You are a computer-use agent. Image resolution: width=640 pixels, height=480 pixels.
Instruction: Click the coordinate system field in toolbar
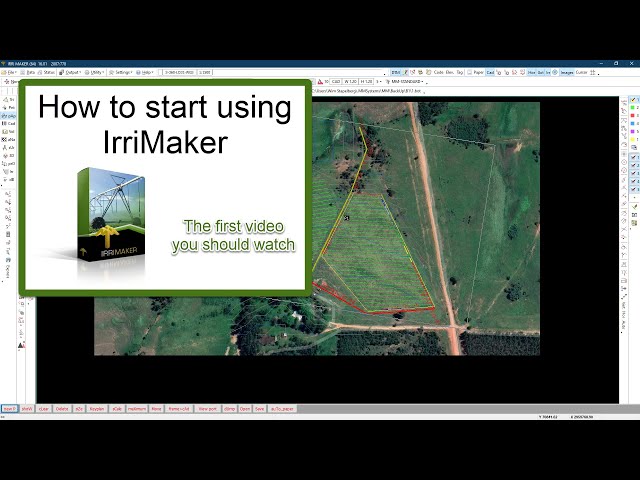coord(180,72)
